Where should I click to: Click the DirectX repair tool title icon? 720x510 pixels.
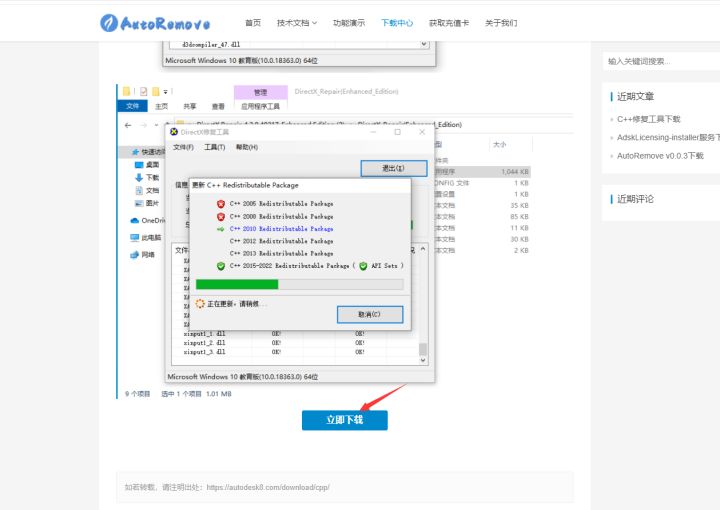pyautogui.click(x=175, y=132)
